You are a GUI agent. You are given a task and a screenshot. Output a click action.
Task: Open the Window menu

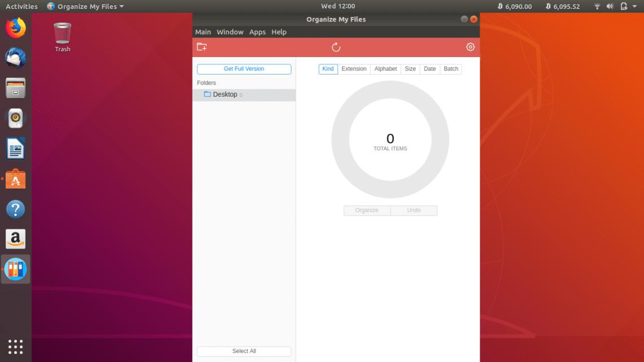[230, 32]
